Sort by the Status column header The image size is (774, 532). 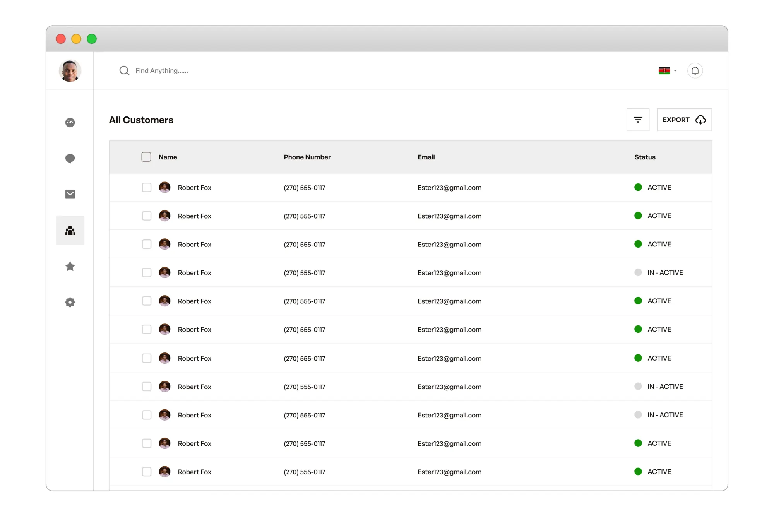click(x=645, y=157)
